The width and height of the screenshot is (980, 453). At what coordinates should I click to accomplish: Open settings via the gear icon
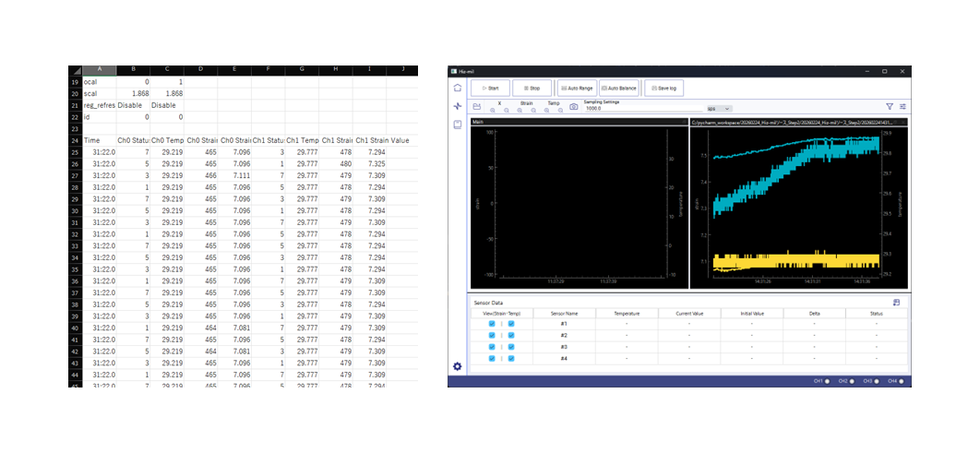point(457,366)
